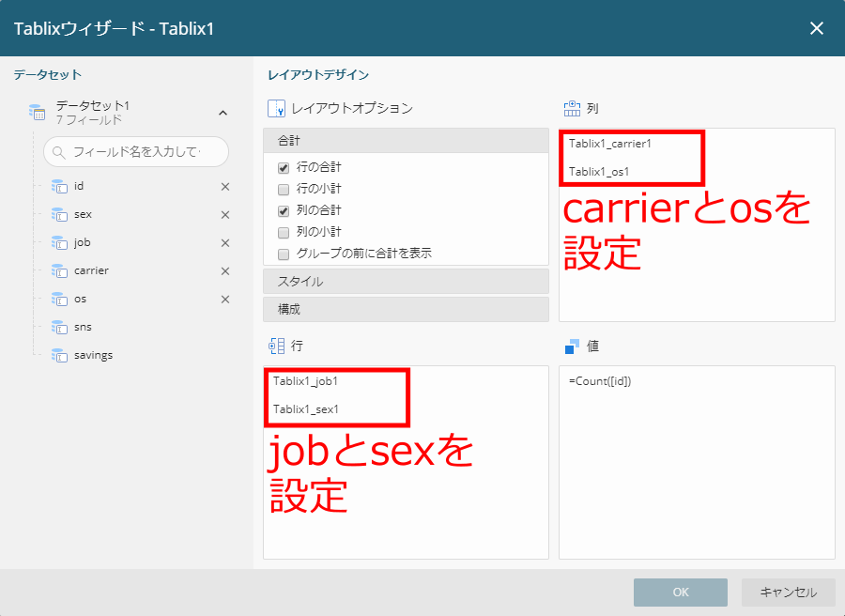
Task: Click the レイアウトオプション icon
Action: point(276,108)
